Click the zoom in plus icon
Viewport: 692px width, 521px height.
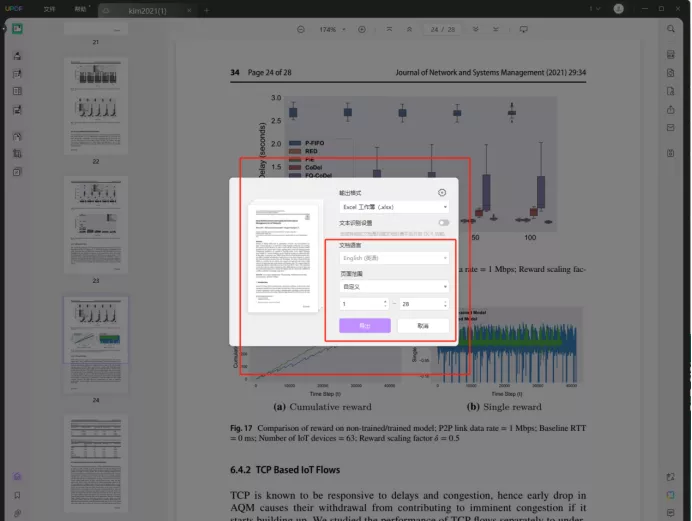tap(362, 30)
